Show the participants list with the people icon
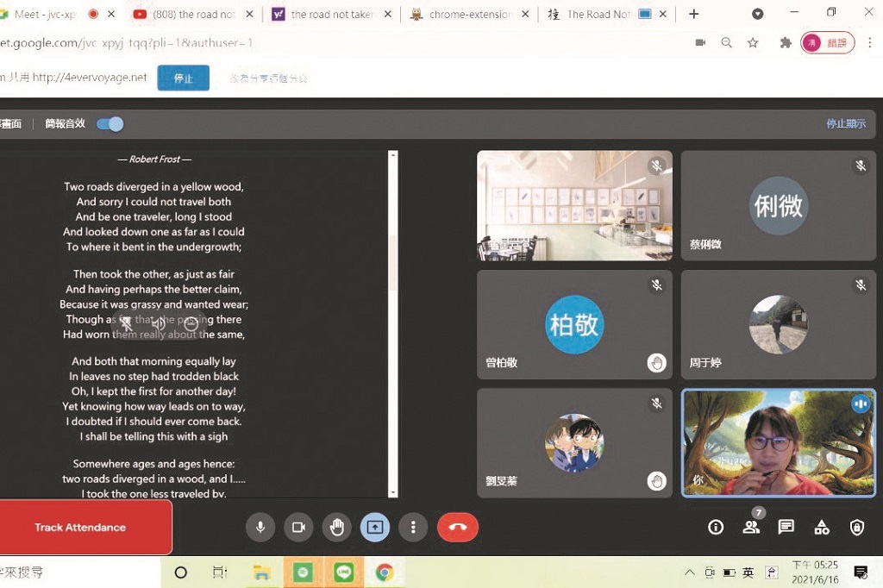 coord(751,527)
